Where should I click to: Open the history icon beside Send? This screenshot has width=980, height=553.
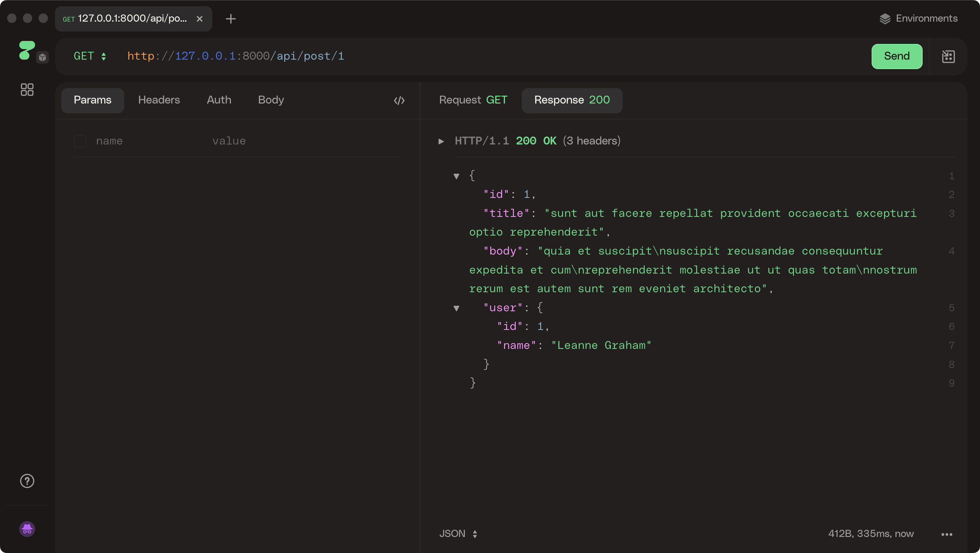(948, 56)
